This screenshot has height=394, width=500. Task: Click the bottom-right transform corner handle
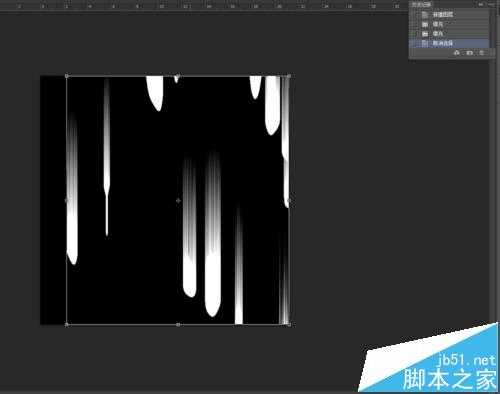tap(289, 324)
